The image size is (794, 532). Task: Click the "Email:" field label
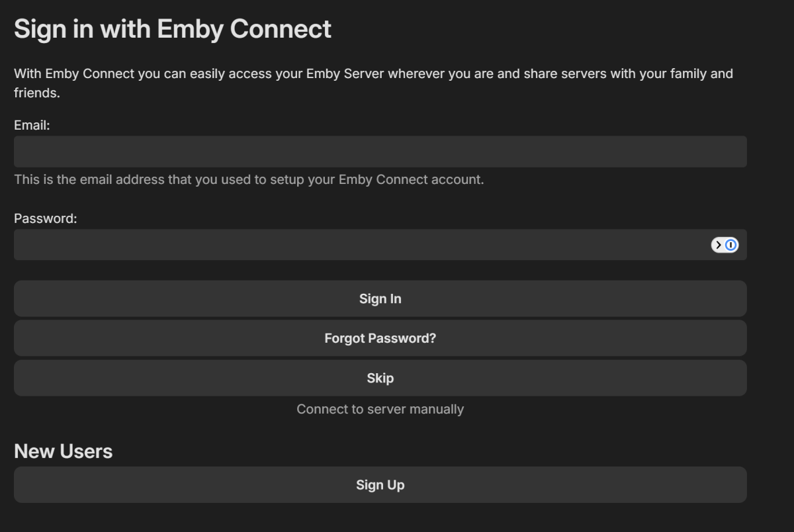click(32, 125)
